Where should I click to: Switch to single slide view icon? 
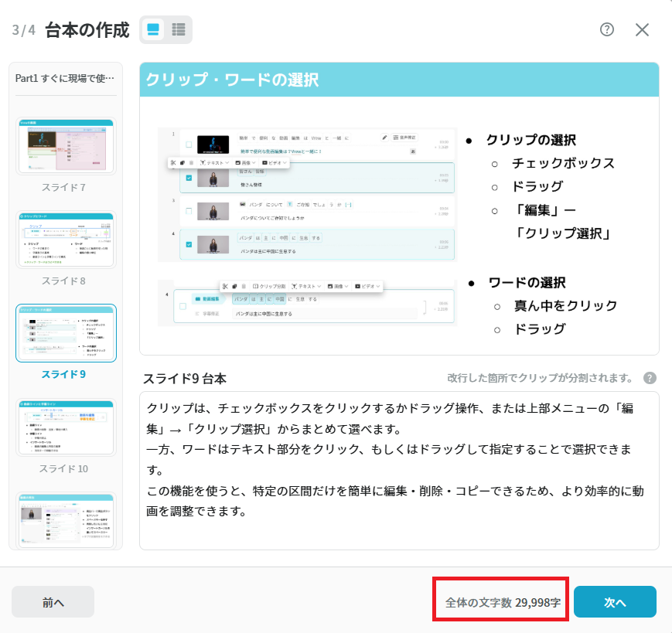click(x=153, y=29)
